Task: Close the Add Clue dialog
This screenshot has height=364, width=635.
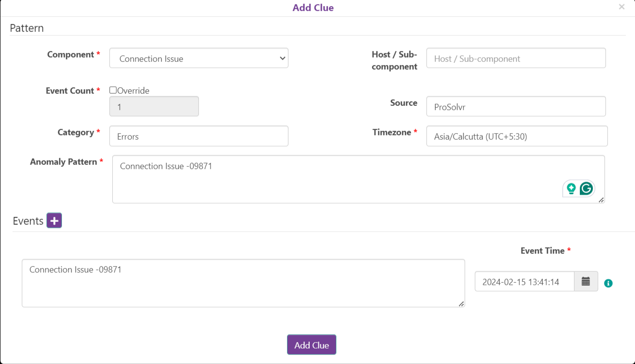Action: click(x=622, y=7)
